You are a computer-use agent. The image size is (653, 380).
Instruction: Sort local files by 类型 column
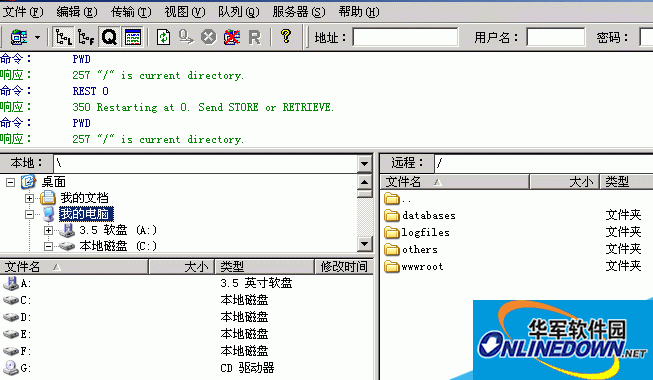click(x=264, y=267)
